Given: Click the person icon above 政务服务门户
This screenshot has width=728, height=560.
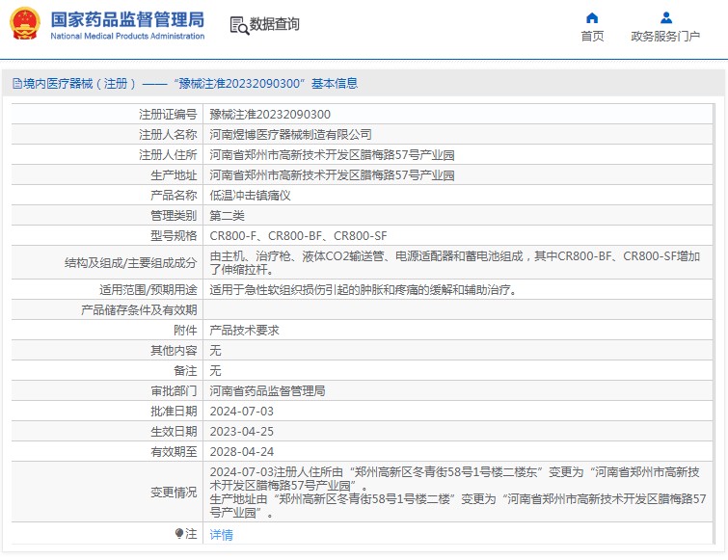Looking at the screenshot, I should (x=665, y=17).
